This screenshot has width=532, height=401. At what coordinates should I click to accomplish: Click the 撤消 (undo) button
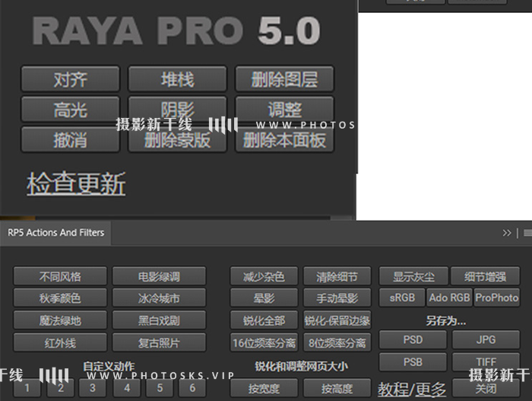tap(70, 140)
